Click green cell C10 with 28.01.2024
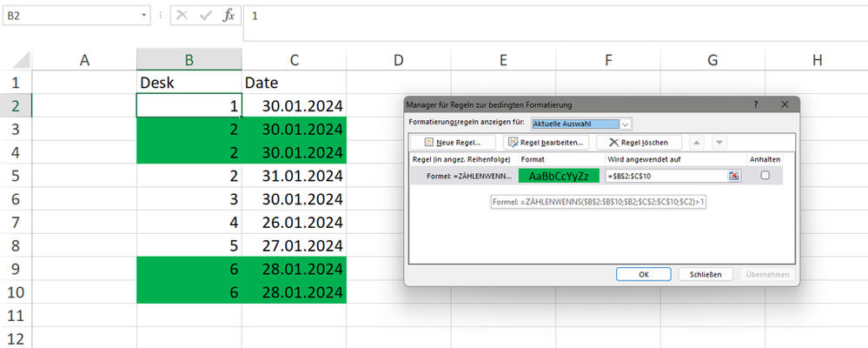Image resolution: width=868 pixels, height=348 pixels. click(294, 292)
